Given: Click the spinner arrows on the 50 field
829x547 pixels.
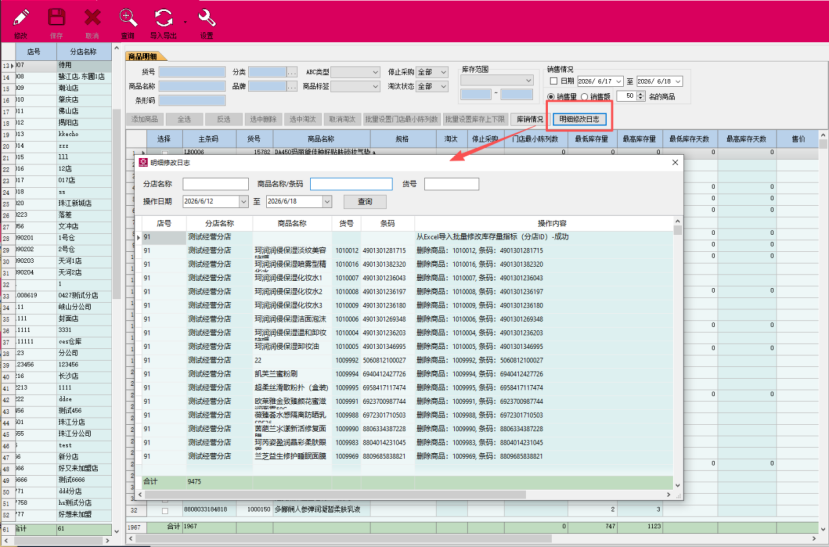Looking at the screenshot, I should click(641, 96).
